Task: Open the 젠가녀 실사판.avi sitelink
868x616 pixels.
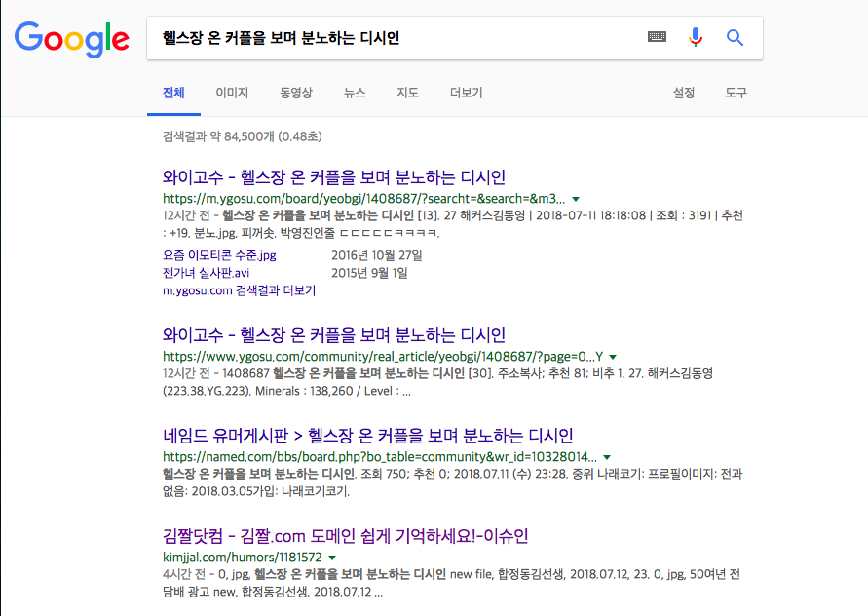Action: 206,273
